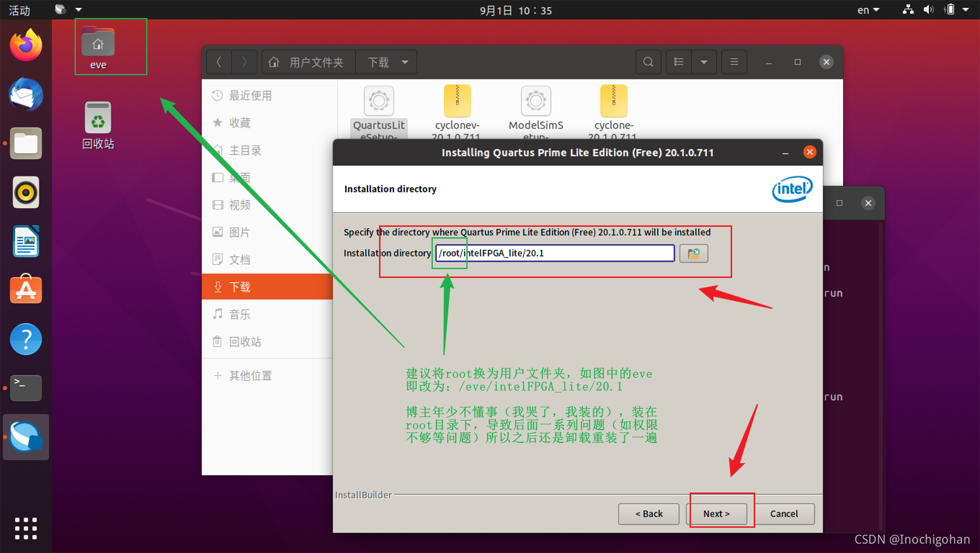Viewport: 980px width, 553px height.
Task: Launch LibreOffice Writer from the dock
Action: 25,242
